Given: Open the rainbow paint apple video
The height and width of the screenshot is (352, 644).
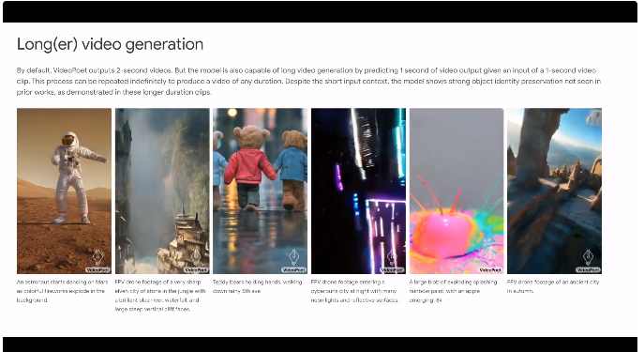Looking at the screenshot, I should coord(457,191).
